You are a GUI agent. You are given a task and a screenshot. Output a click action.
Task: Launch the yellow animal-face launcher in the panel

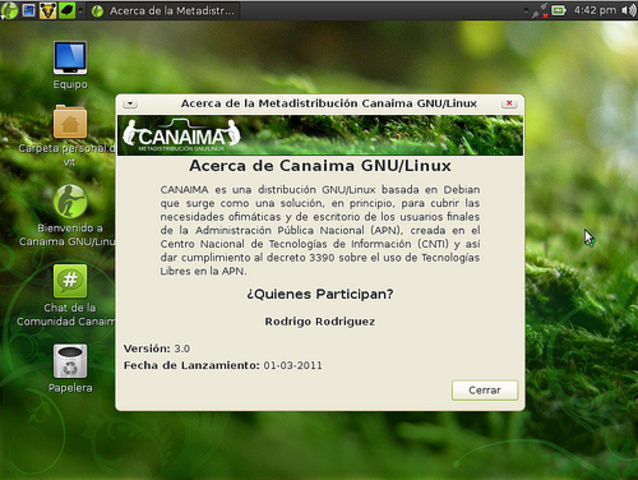click(48, 11)
